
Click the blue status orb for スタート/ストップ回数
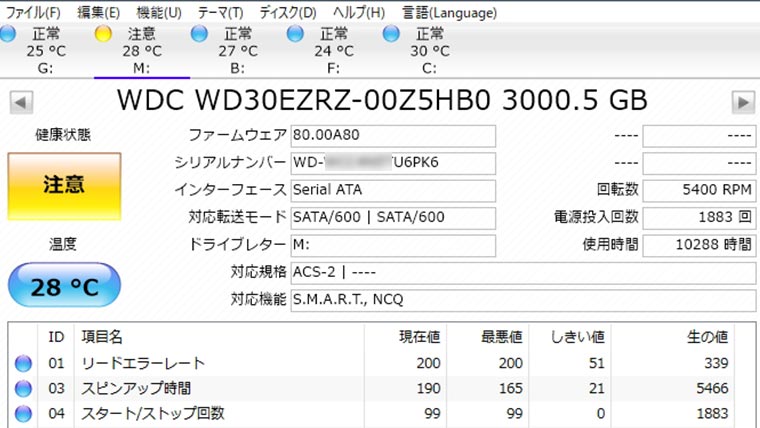click(x=23, y=413)
